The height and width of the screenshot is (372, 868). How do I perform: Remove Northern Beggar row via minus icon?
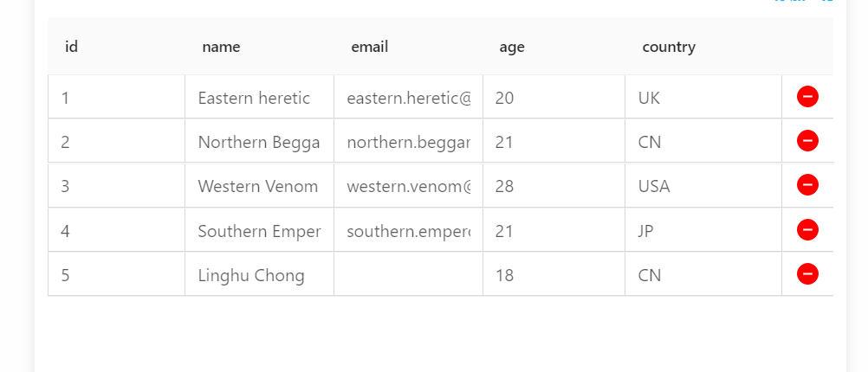pyautogui.click(x=807, y=141)
